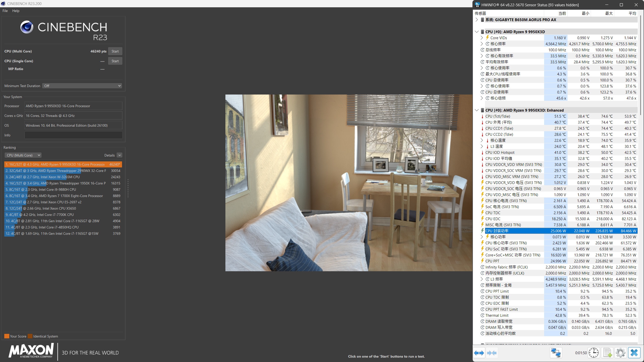
Task: Click the 当前 column header
Action: click(x=555, y=13)
